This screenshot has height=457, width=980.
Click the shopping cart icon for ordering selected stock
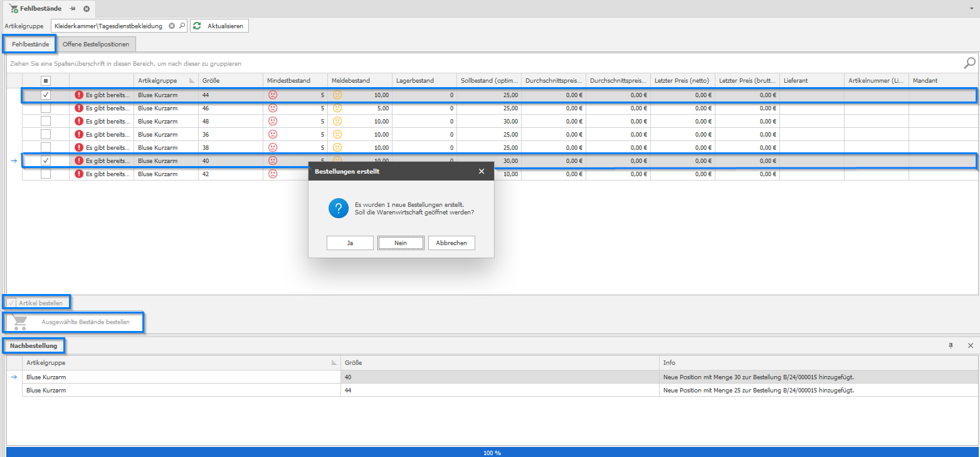coord(20,322)
